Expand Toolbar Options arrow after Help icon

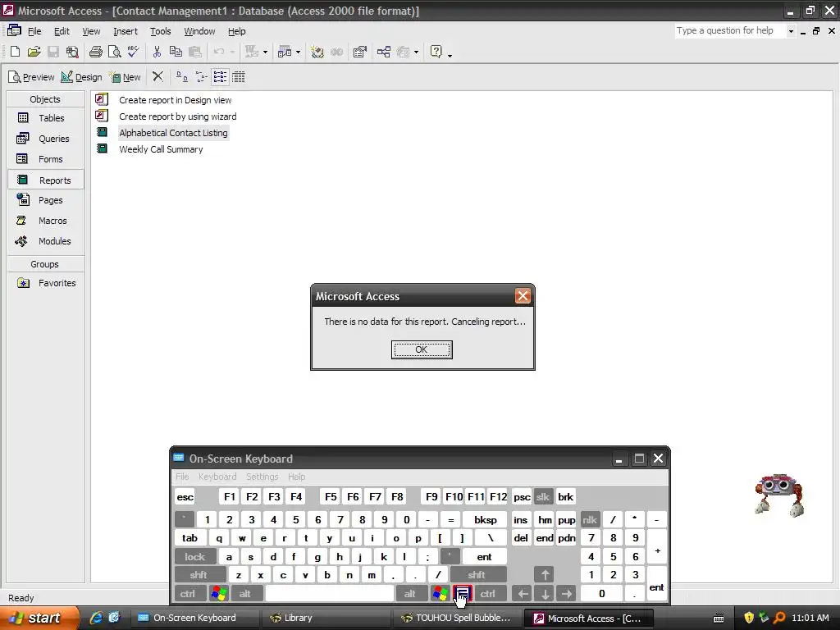[x=450, y=54]
